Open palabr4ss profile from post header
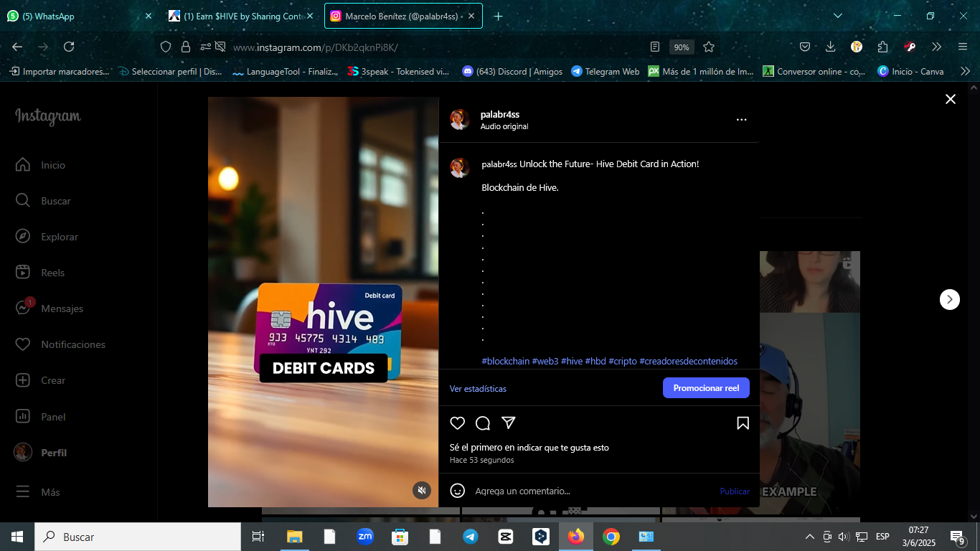 pos(500,114)
